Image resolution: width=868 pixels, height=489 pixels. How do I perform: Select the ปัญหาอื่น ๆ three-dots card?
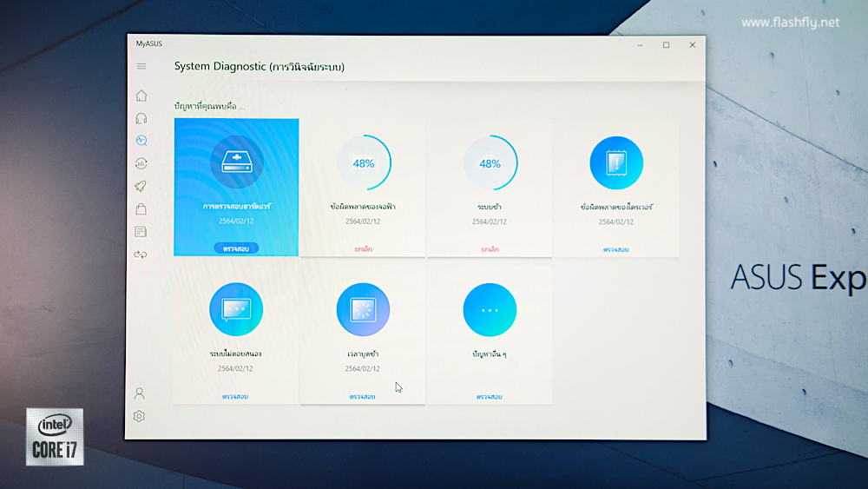tap(490, 310)
